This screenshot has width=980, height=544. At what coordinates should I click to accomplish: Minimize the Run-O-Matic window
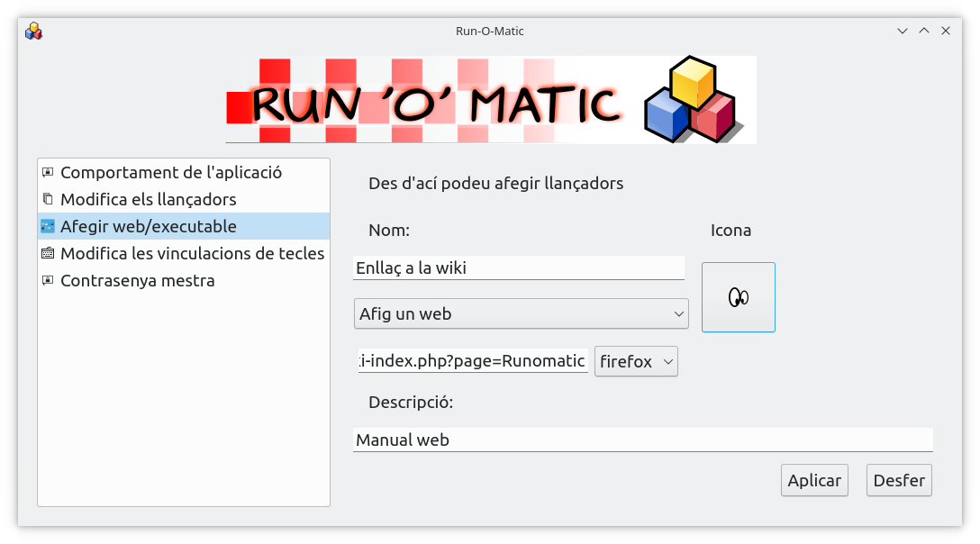902,31
